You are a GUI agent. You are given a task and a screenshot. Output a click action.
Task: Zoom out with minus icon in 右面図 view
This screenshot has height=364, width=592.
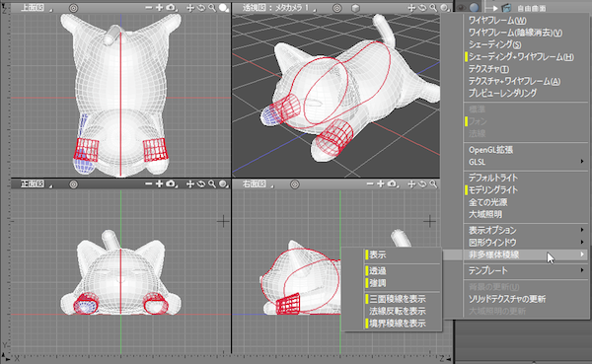tap(370, 183)
